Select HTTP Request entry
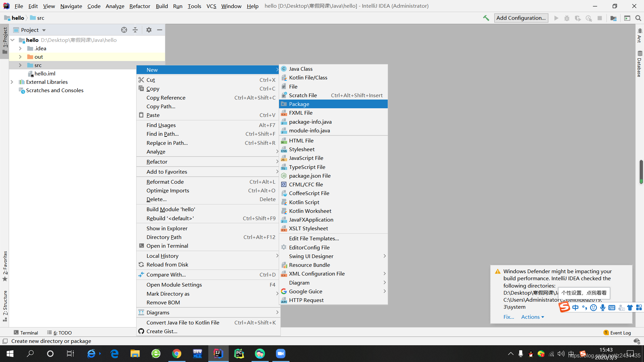644x362 pixels. click(x=333, y=300)
